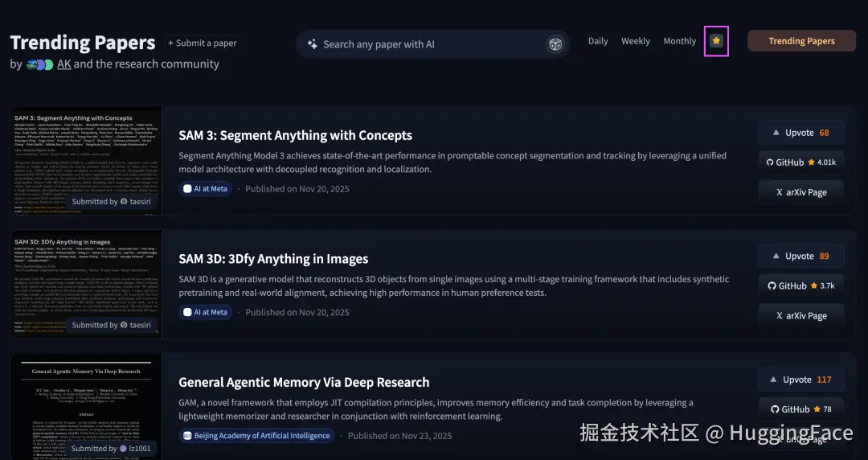Viewport: 868px width, 460px height.
Task: Open SAM 3: Segment Anything with Concepts title
Action: click(296, 135)
